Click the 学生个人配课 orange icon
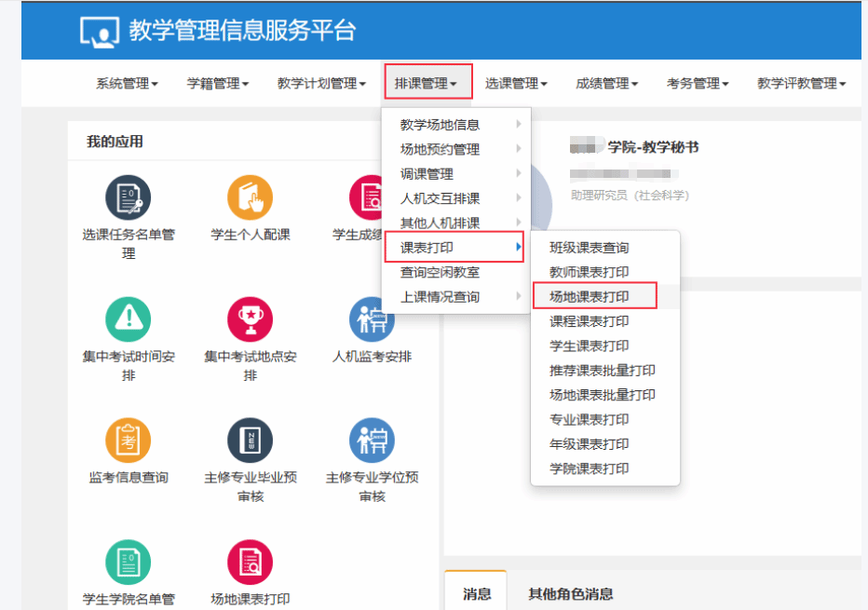868x610 pixels. point(250,197)
